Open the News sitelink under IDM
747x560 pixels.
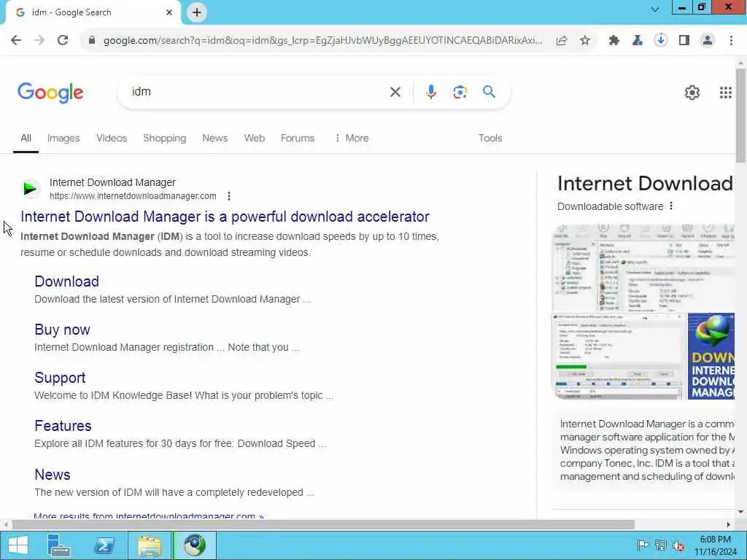pyautogui.click(x=53, y=475)
